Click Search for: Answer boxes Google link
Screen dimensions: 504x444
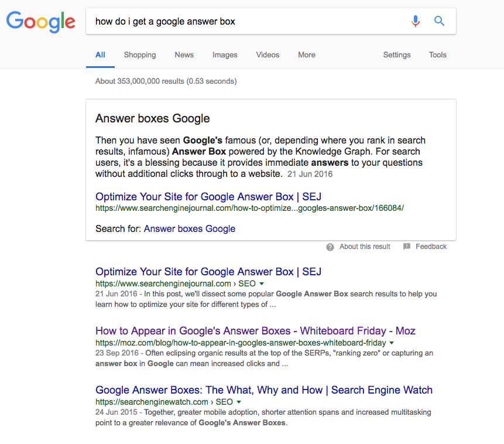189,229
